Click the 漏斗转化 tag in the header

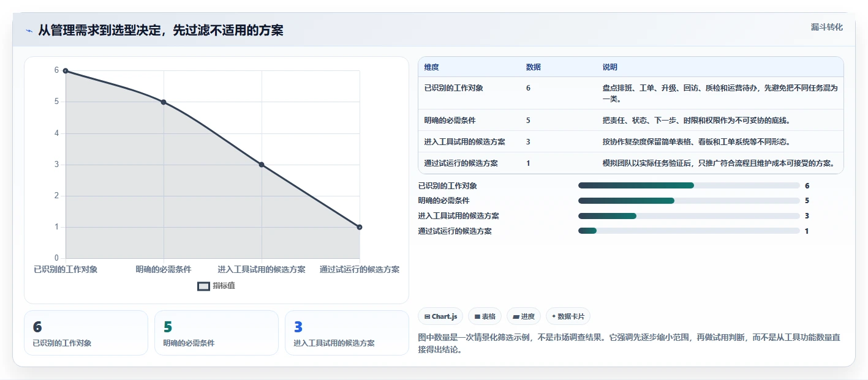point(826,27)
